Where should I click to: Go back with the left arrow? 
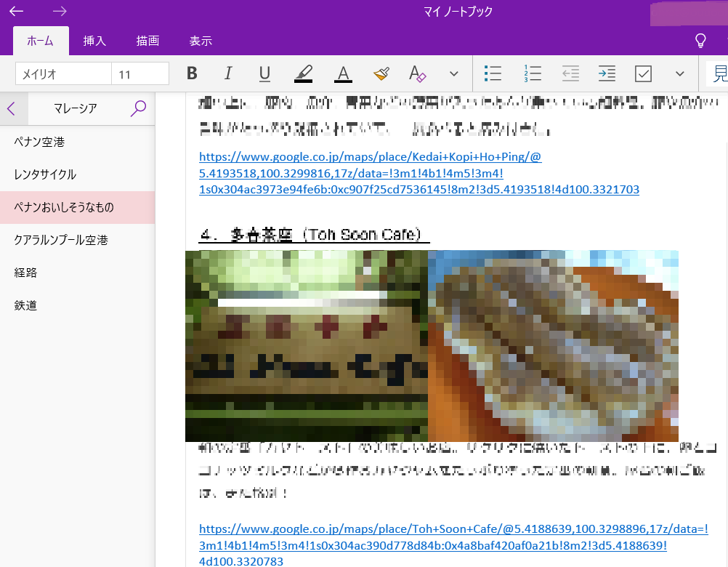pyautogui.click(x=16, y=11)
